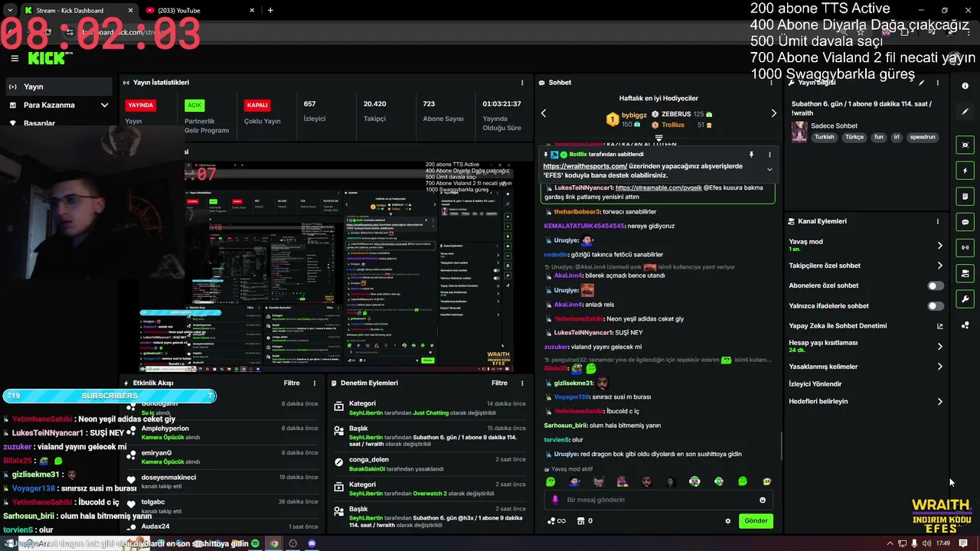Click the three-dots cluster sidebar icon
This screenshot has height=551, width=980.
pyautogui.click(x=965, y=325)
